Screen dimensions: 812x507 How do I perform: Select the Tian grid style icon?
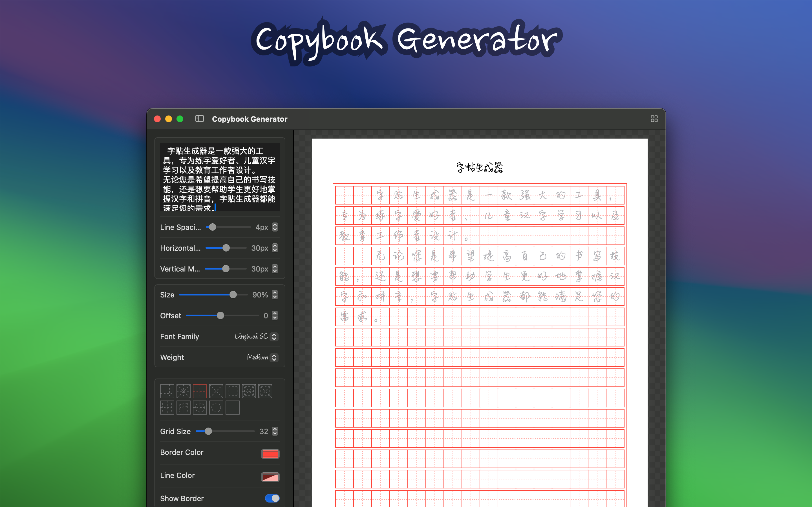tap(167, 391)
